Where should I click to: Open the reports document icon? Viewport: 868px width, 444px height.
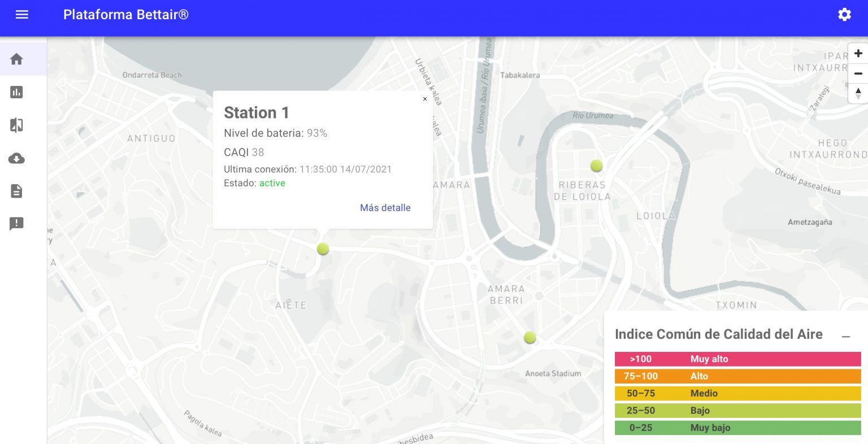[16, 191]
